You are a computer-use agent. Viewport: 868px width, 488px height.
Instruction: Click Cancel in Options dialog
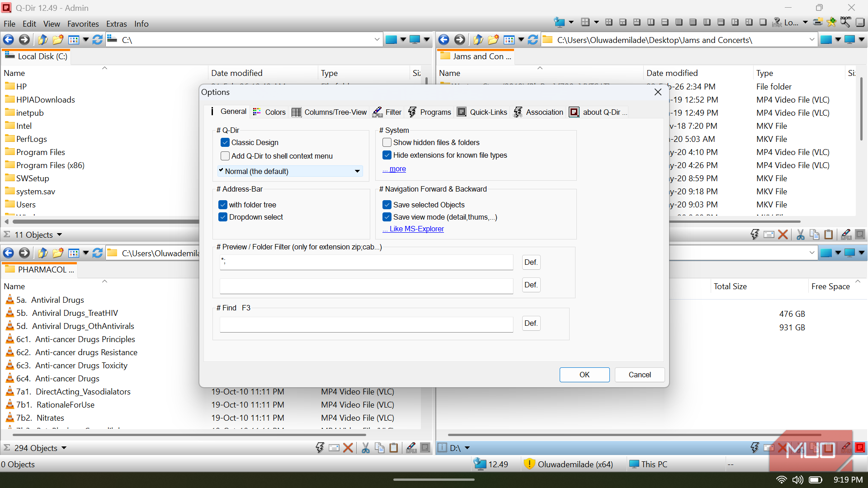(x=640, y=375)
